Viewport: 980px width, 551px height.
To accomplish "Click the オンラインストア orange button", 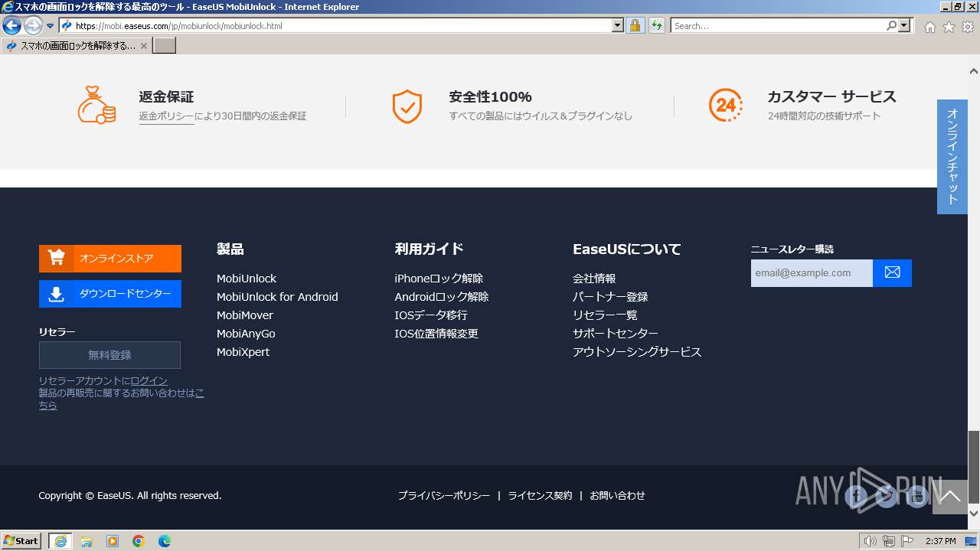I will point(110,259).
